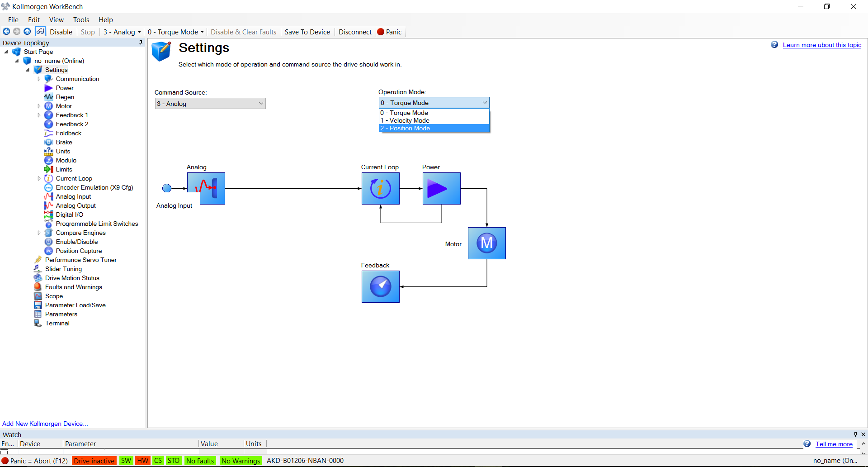The width and height of the screenshot is (868, 467).
Task: Pin the Device Topology panel
Action: tap(141, 43)
